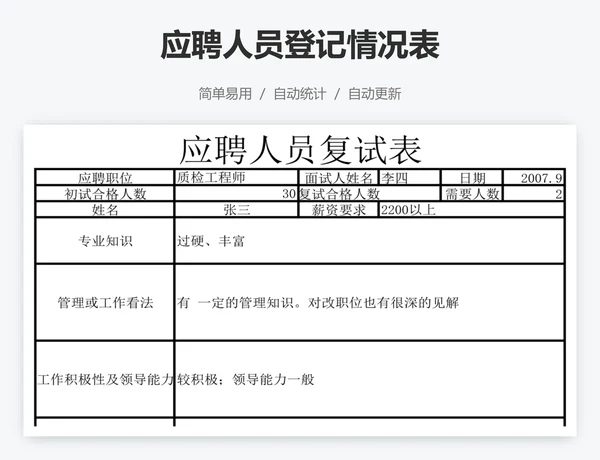This screenshot has height=460, width=600.
Task: Select the 管理或工作看法 label cell
Action: 105,302
